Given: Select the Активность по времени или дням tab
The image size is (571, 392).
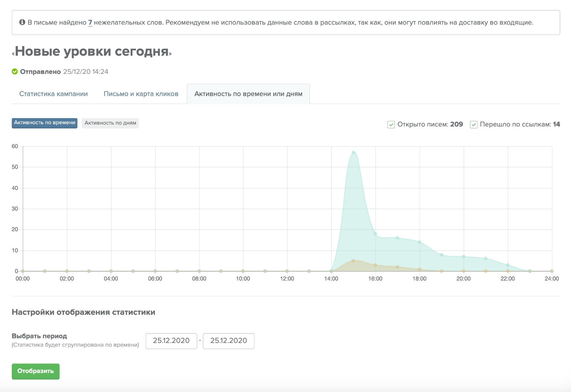Looking at the screenshot, I should [248, 94].
